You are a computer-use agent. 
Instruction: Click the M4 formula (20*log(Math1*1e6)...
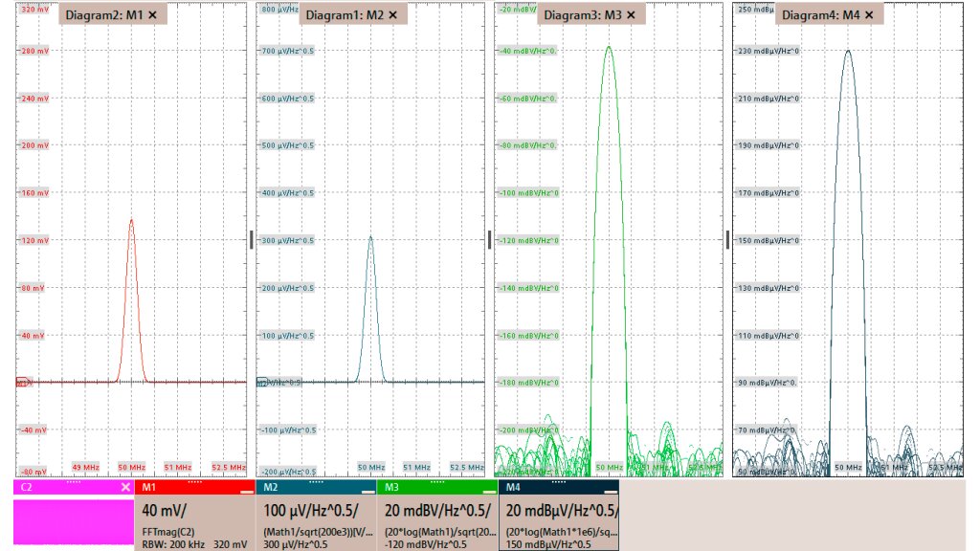[x=561, y=532]
